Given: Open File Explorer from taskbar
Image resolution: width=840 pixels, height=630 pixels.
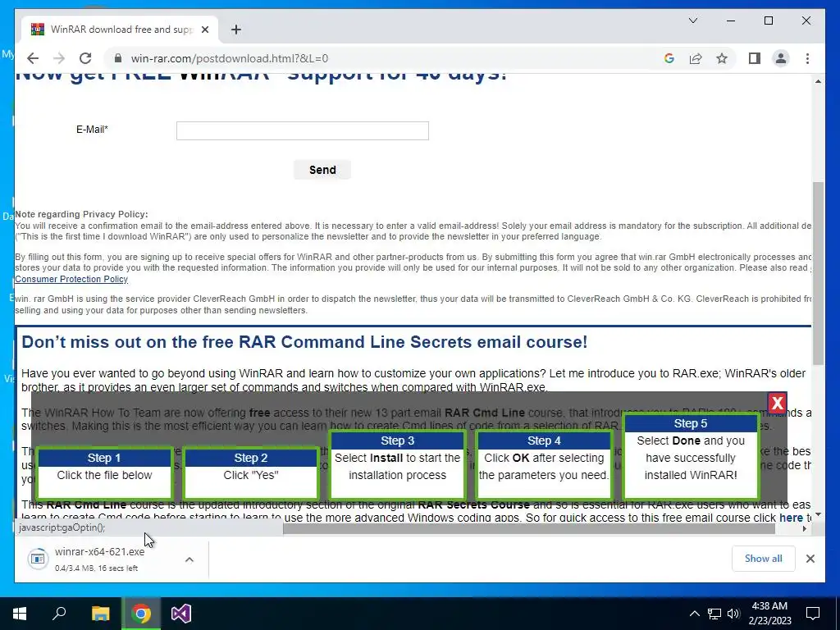Looking at the screenshot, I should tap(100, 614).
